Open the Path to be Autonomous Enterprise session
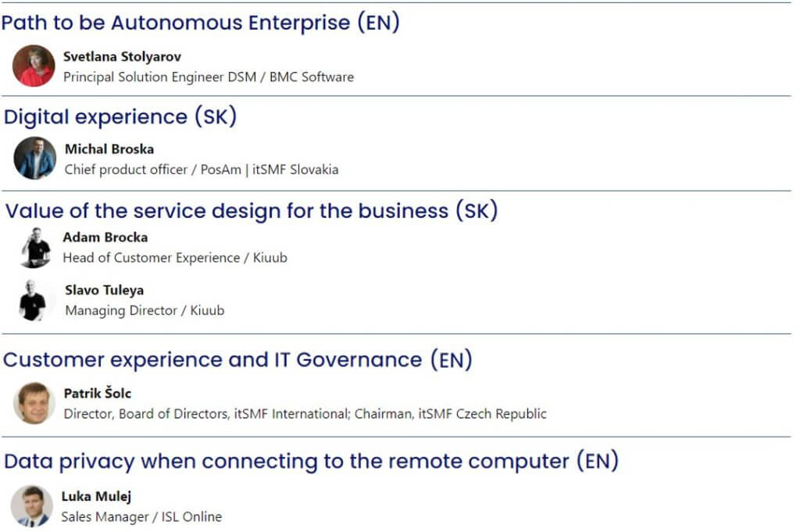 coord(201,23)
